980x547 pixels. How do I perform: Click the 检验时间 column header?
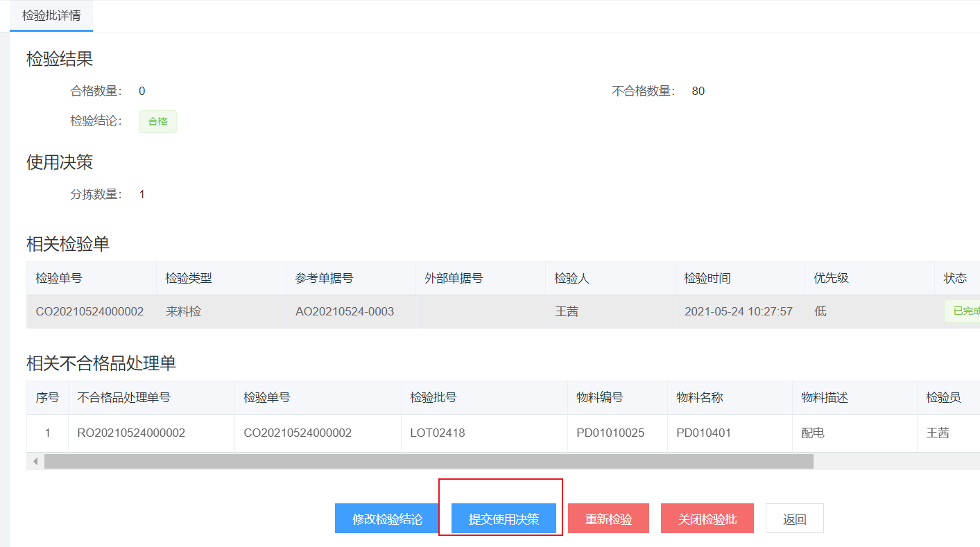coord(707,278)
